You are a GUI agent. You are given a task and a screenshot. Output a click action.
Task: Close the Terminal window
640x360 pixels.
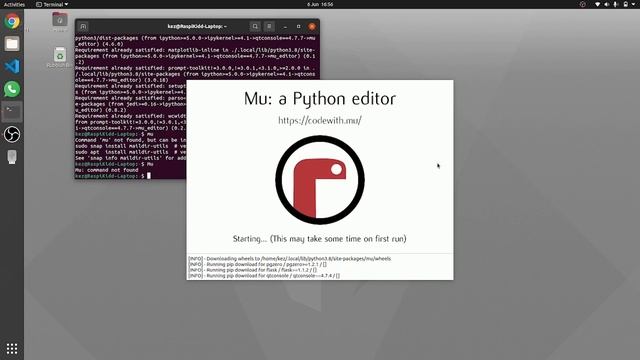(312, 27)
